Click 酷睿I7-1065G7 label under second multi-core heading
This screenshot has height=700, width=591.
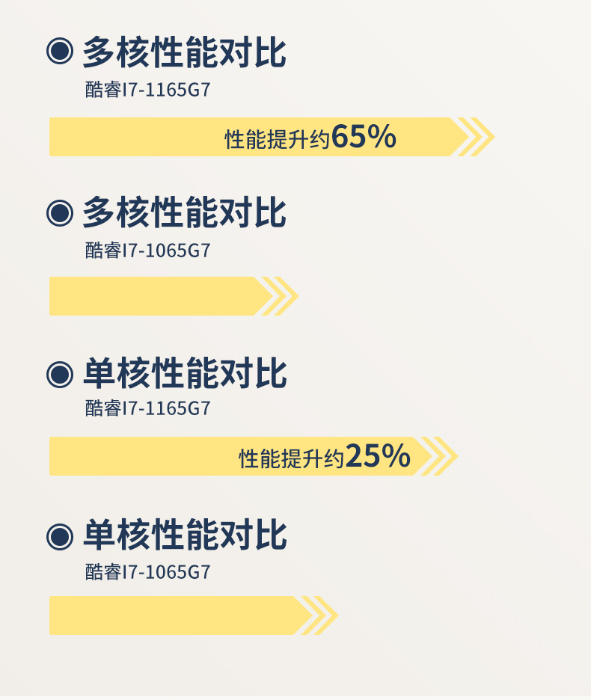[x=148, y=250]
